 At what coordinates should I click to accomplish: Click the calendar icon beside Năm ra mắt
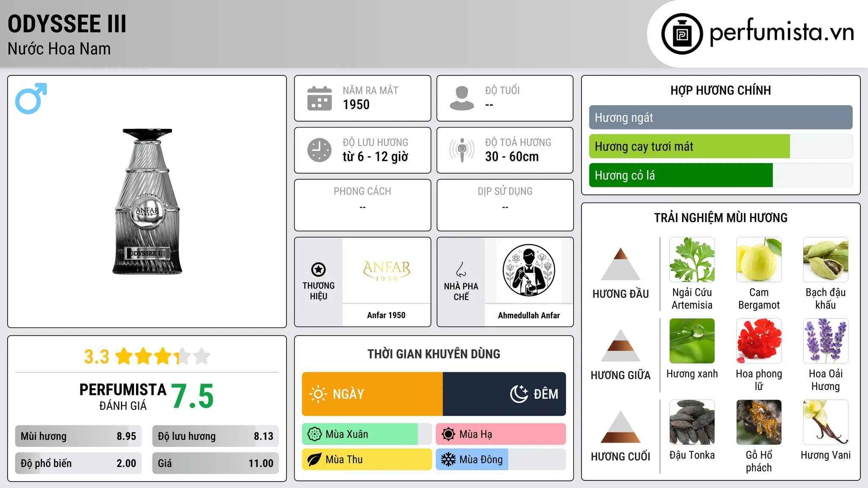click(x=320, y=98)
